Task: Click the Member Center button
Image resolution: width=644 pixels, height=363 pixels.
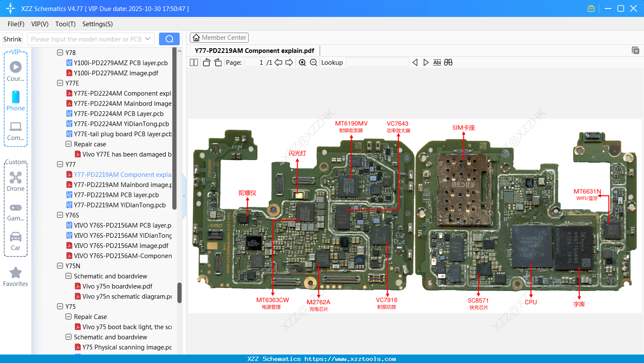Action: click(219, 37)
